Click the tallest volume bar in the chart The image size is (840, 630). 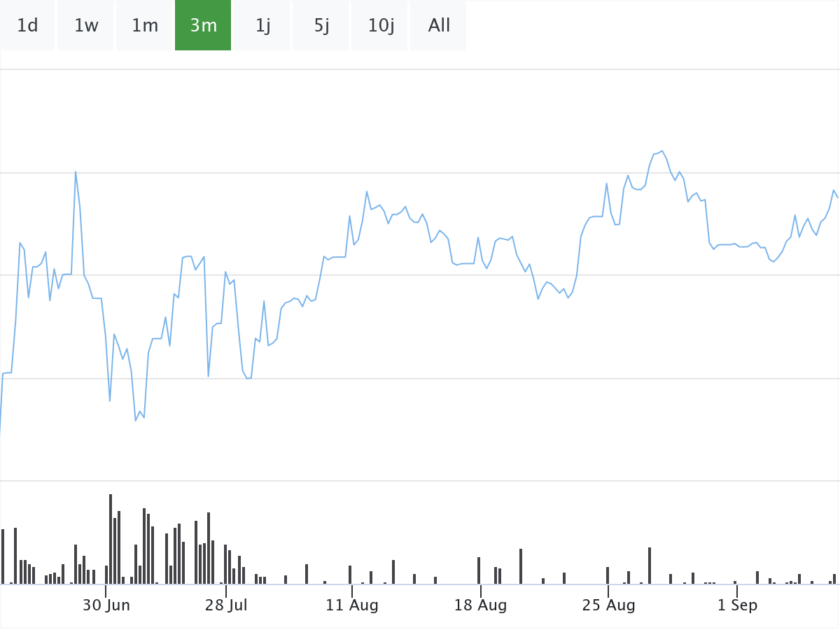[111, 539]
